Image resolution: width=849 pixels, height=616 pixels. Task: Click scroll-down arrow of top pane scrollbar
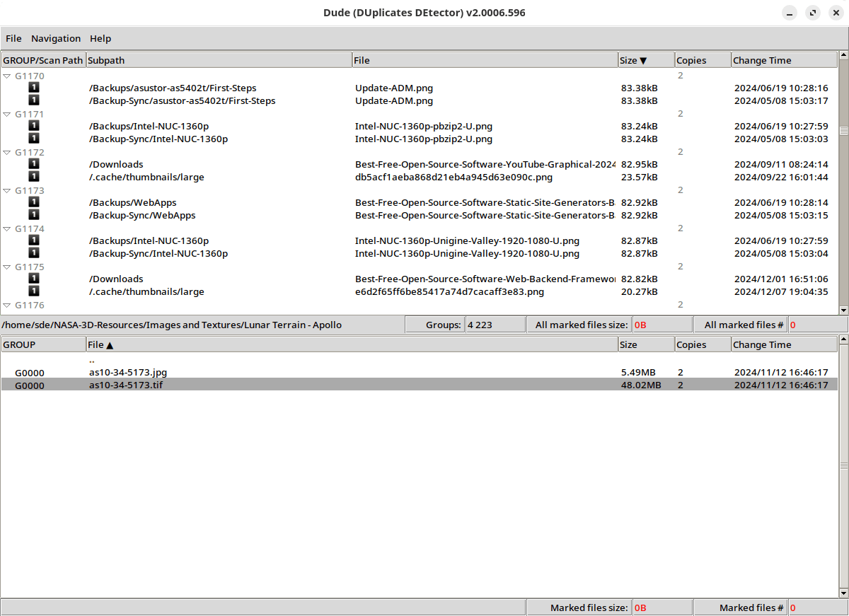(x=843, y=310)
